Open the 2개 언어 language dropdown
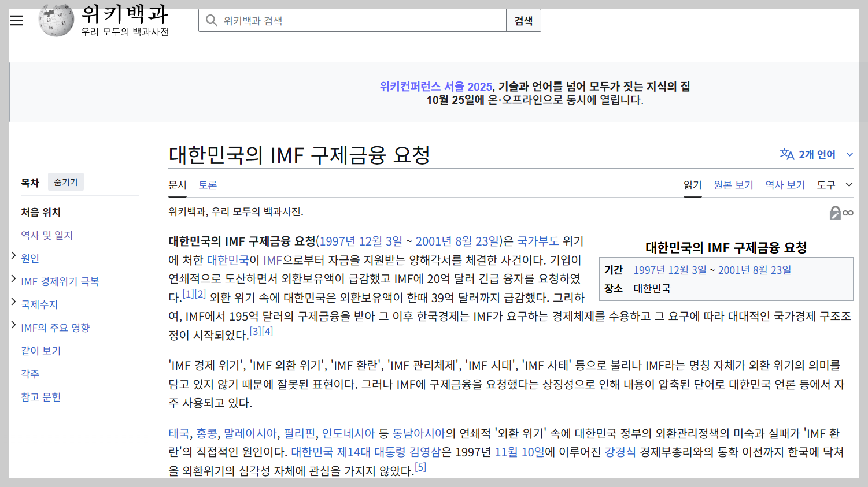Image resolution: width=868 pixels, height=487 pixels. (x=817, y=154)
